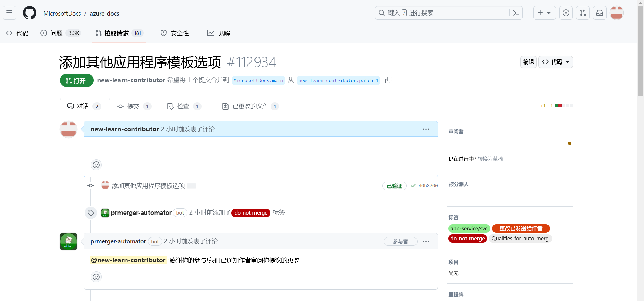Viewport: 644px width, 301px height.
Task: Open the 里程碑 milestone section heading
Action: pyautogui.click(x=456, y=295)
